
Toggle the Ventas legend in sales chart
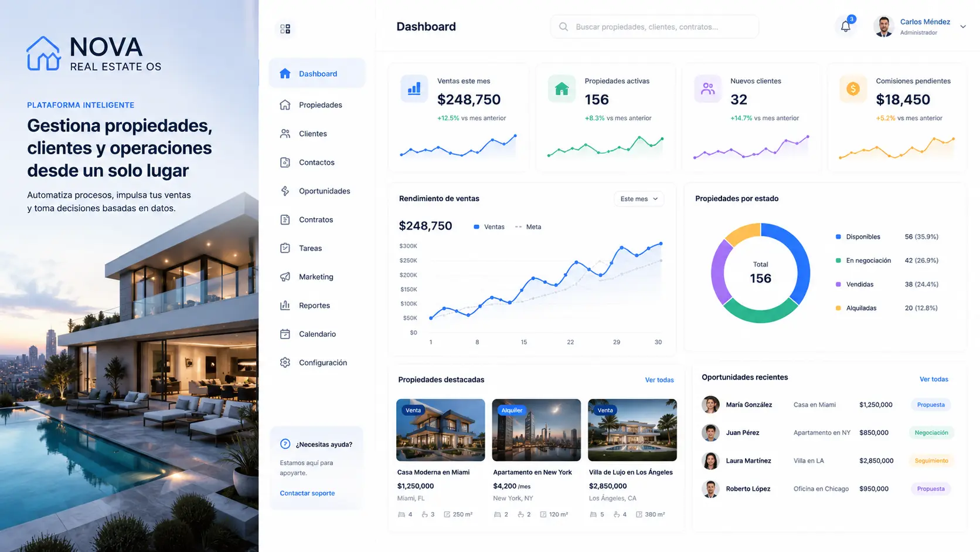coord(489,227)
